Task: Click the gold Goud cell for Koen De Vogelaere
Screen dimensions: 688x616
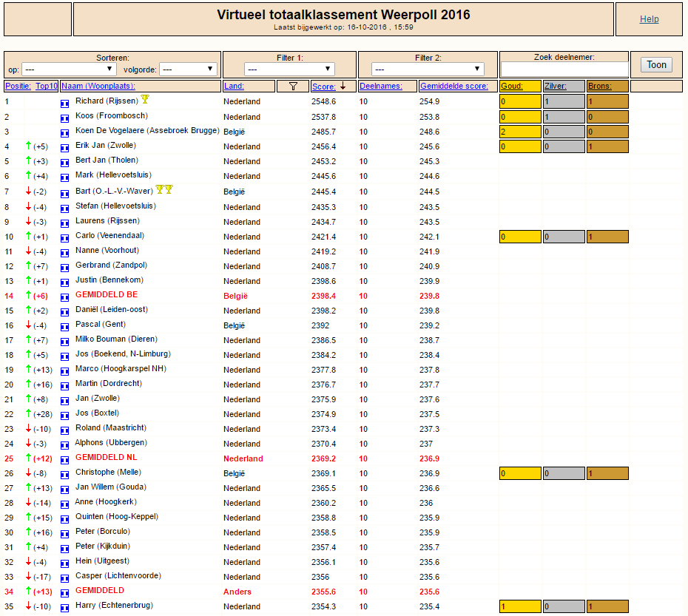Action: (520, 132)
